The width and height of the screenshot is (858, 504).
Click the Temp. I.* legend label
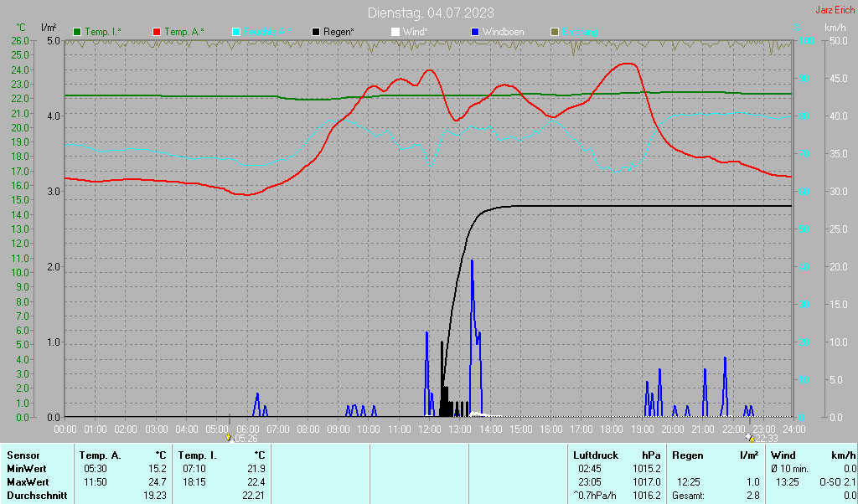[x=103, y=33]
